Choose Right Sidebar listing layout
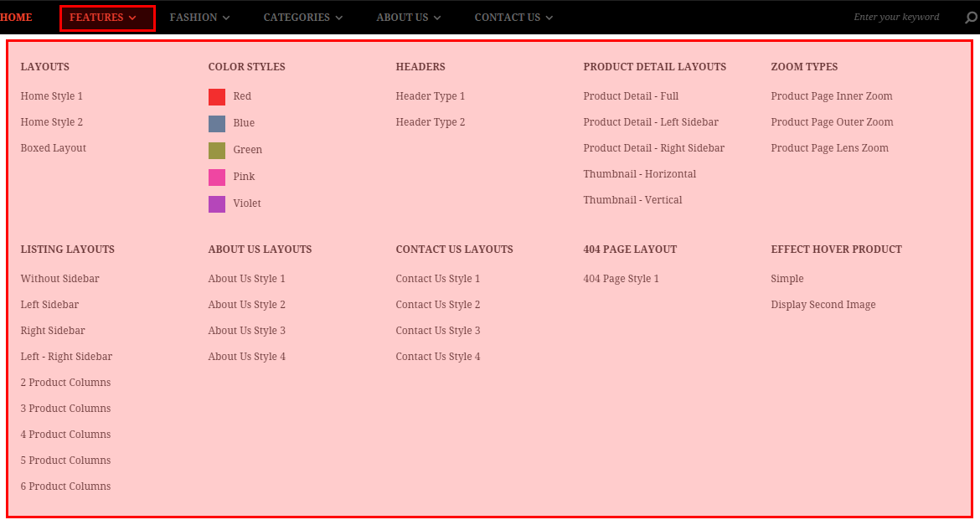This screenshot has width=980, height=525. (53, 331)
